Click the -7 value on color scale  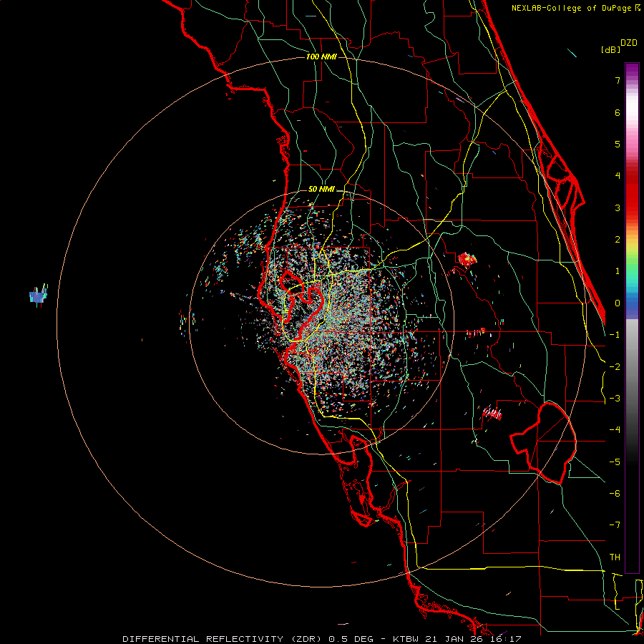click(x=615, y=525)
